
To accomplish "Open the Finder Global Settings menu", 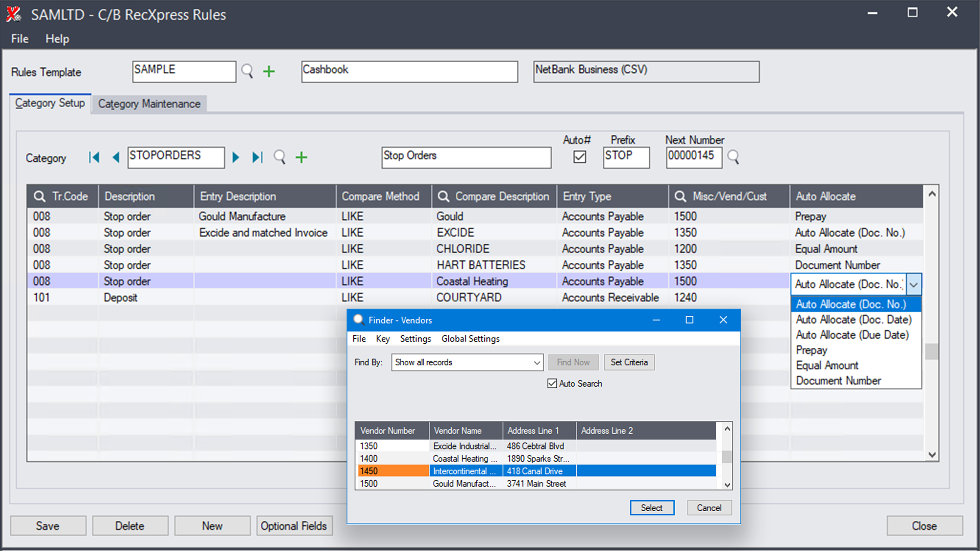I will click(470, 339).
